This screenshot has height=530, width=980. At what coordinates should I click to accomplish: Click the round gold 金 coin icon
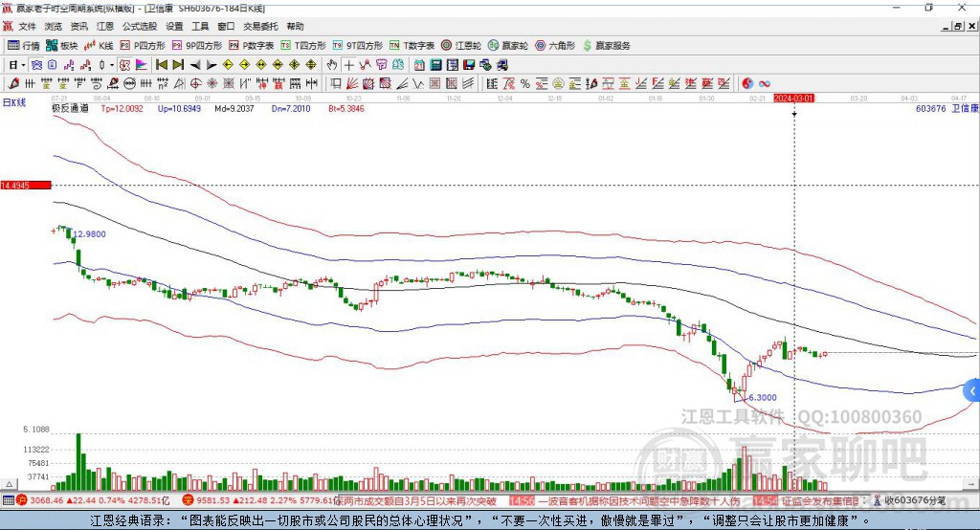[558, 84]
